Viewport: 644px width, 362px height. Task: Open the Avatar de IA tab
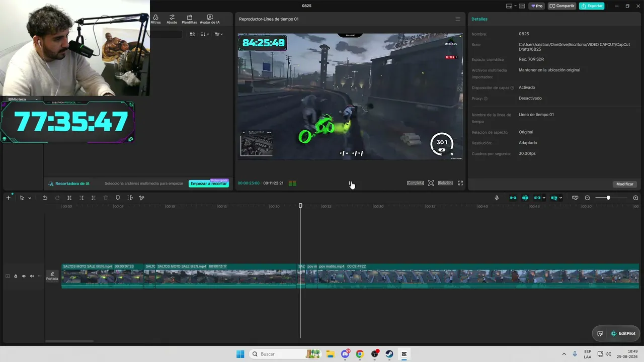pyautogui.click(x=210, y=20)
